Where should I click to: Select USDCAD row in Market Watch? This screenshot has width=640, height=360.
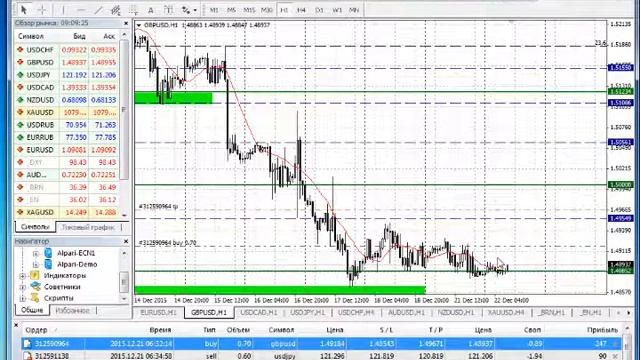pos(67,87)
